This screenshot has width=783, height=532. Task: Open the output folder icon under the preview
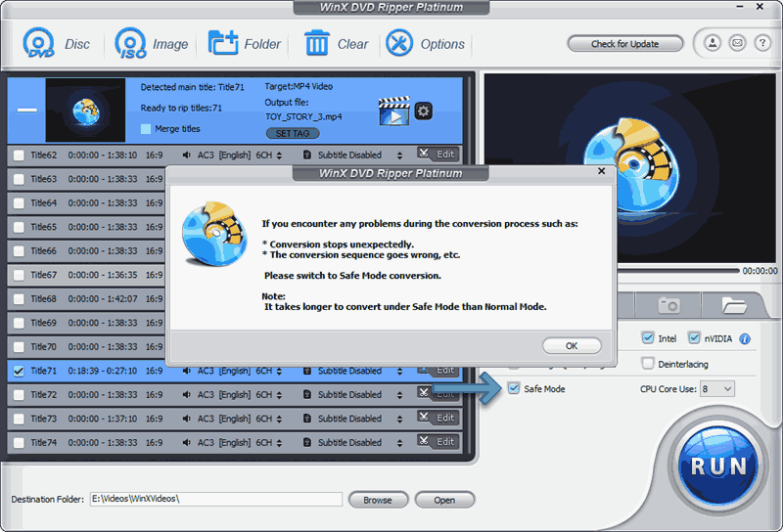coord(733,304)
